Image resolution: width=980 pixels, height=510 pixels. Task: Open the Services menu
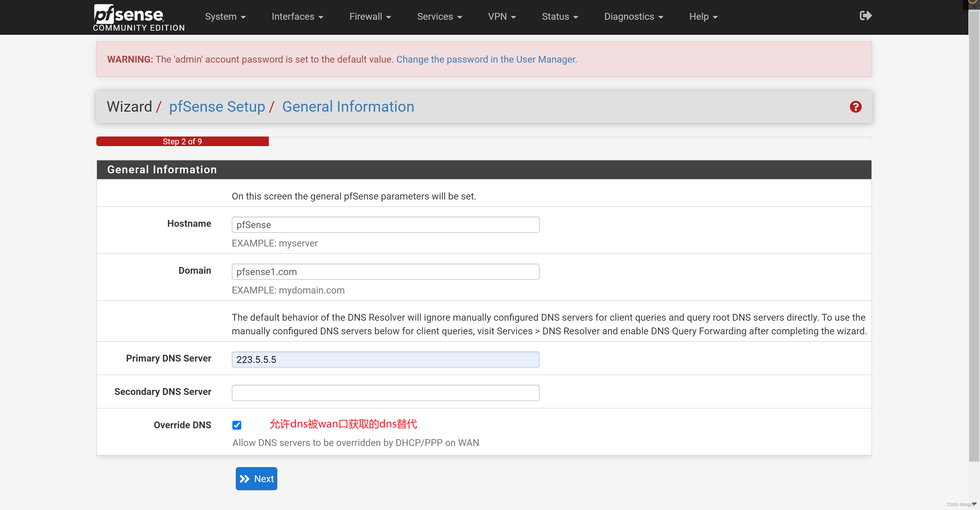click(x=439, y=17)
